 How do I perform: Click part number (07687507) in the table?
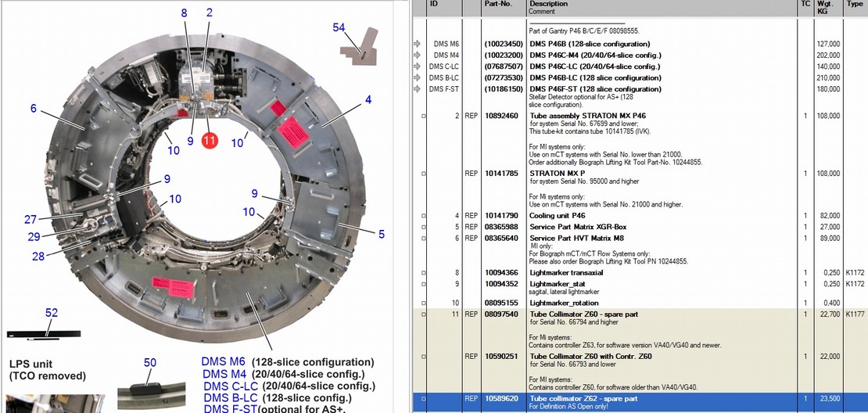click(x=503, y=66)
